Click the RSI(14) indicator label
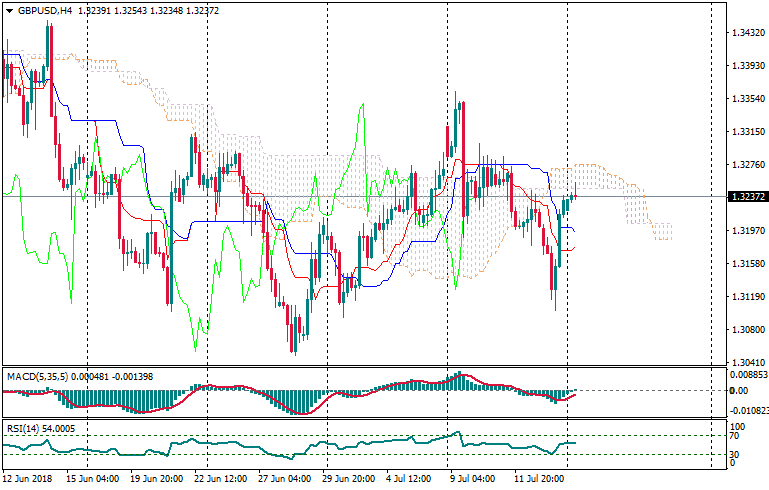The height and width of the screenshot is (490, 769). [23, 428]
